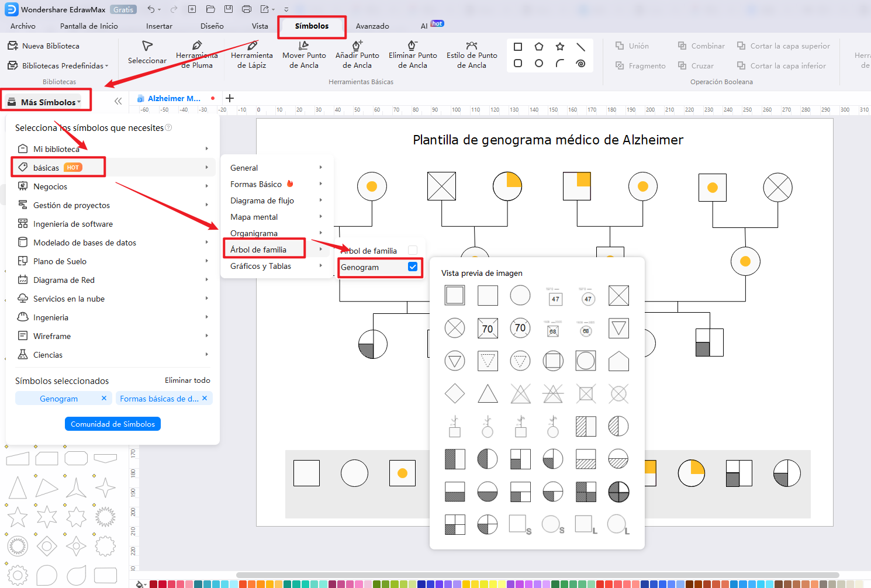
Task: Click Eliminar todo link
Action: point(187,381)
